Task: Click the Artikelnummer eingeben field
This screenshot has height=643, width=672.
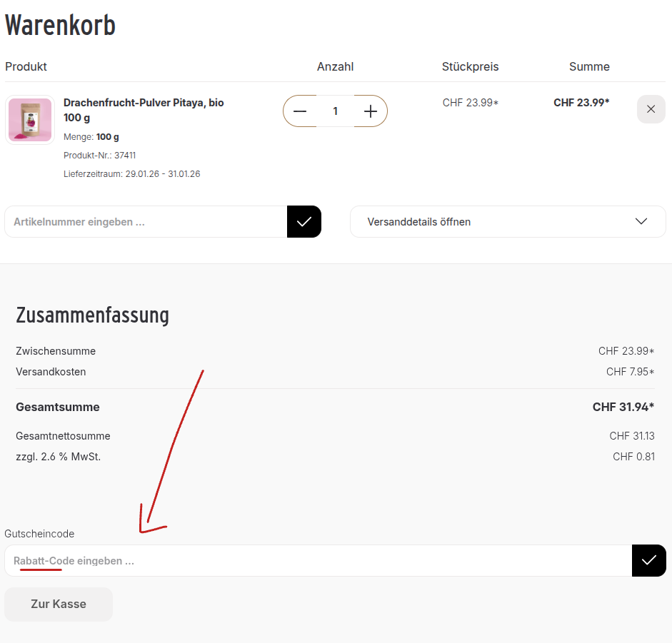Action: click(x=143, y=221)
